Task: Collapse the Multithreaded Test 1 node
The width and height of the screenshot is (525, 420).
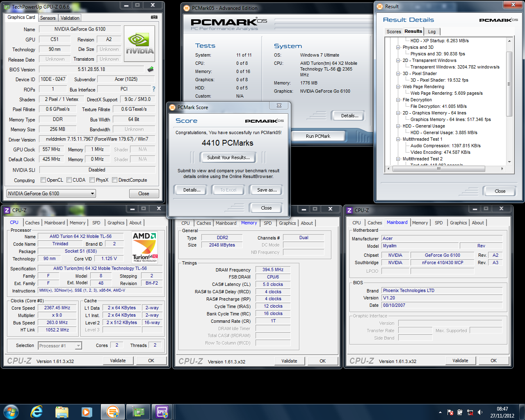Action: pyautogui.click(x=398, y=139)
